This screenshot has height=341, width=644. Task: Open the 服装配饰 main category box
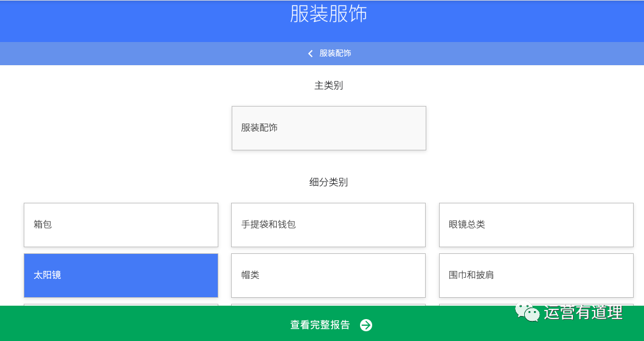coord(328,128)
